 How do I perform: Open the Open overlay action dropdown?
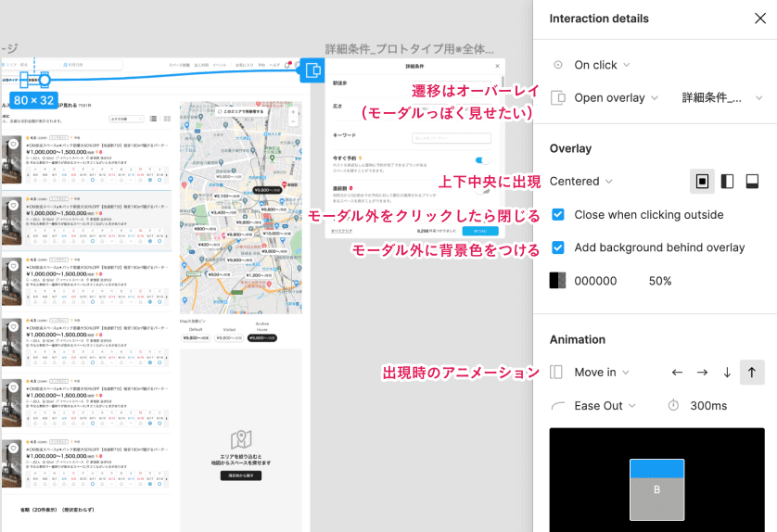pyautogui.click(x=616, y=98)
